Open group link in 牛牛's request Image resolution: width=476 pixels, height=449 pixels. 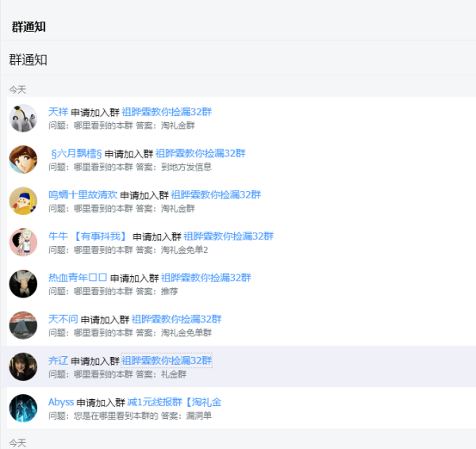(x=228, y=236)
